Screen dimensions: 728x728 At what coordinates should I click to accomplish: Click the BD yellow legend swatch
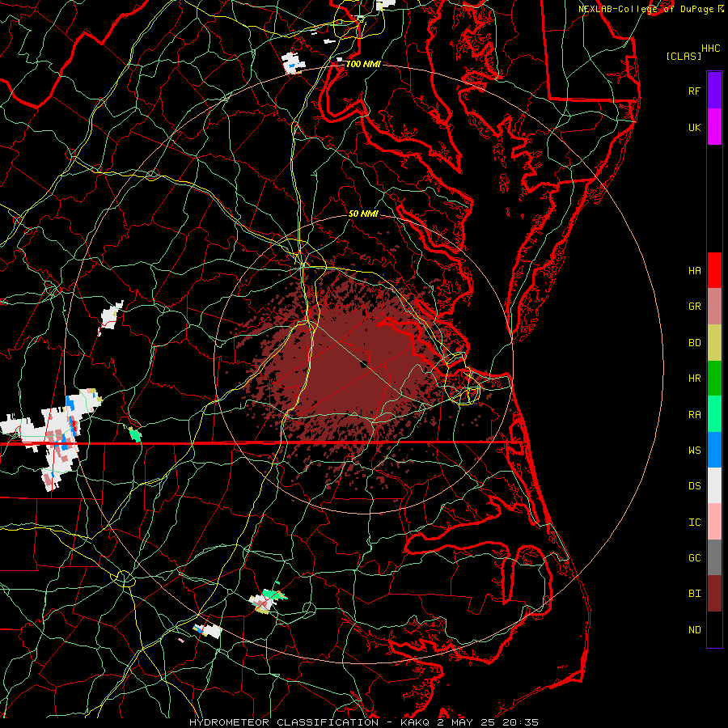click(714, 342)
